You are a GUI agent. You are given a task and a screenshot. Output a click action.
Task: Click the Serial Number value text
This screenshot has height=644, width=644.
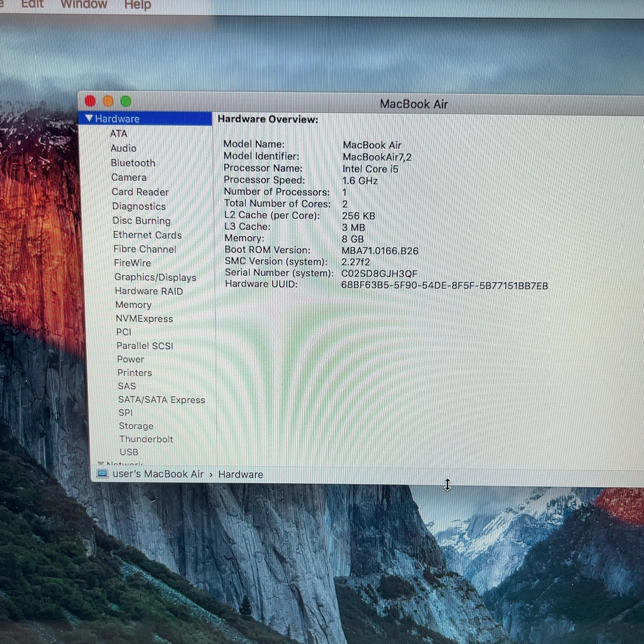coord(379,274)
